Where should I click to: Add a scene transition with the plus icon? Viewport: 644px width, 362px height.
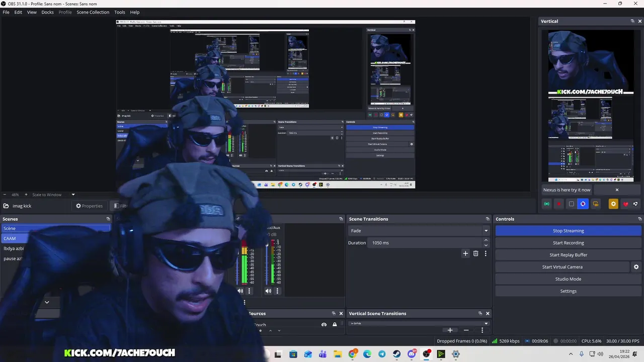465,253
